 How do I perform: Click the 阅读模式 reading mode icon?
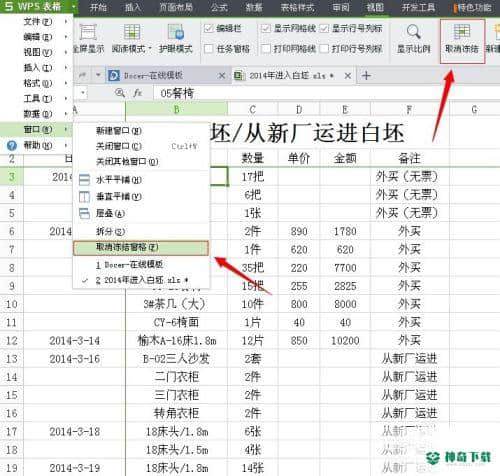click(x=132, y=32)
